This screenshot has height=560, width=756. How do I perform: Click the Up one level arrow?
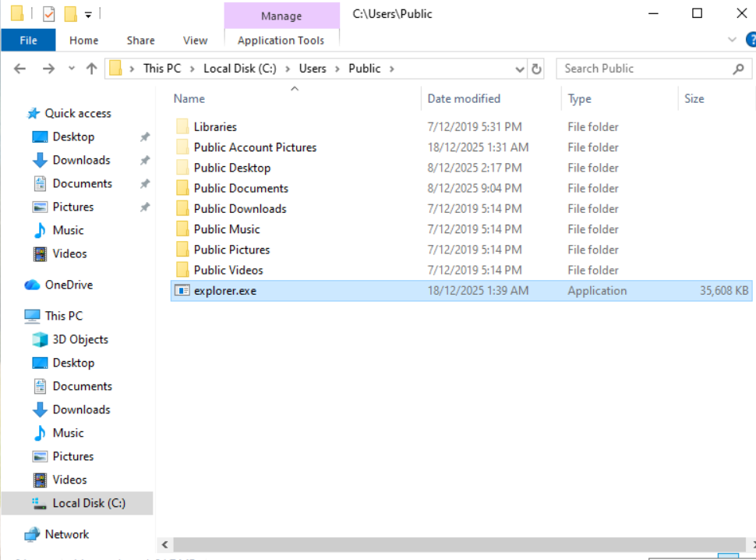pos(91,69)
